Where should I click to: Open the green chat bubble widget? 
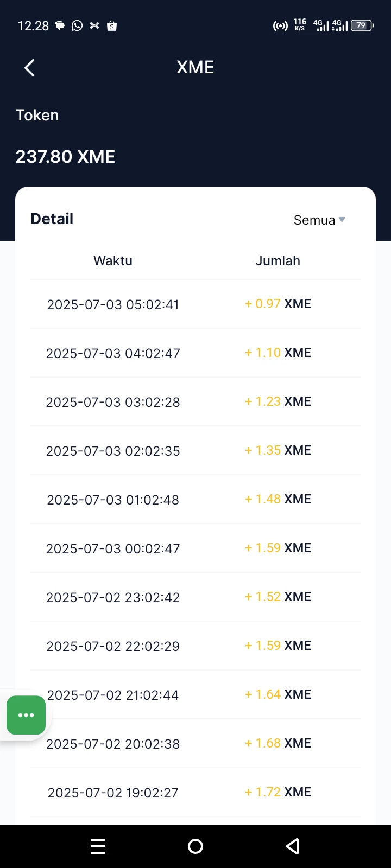click(26, 715)
